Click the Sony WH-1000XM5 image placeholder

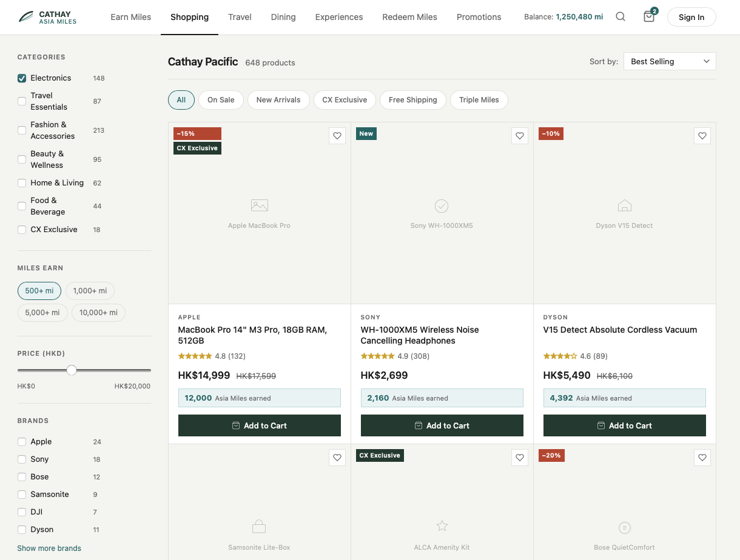pos(442,213)
